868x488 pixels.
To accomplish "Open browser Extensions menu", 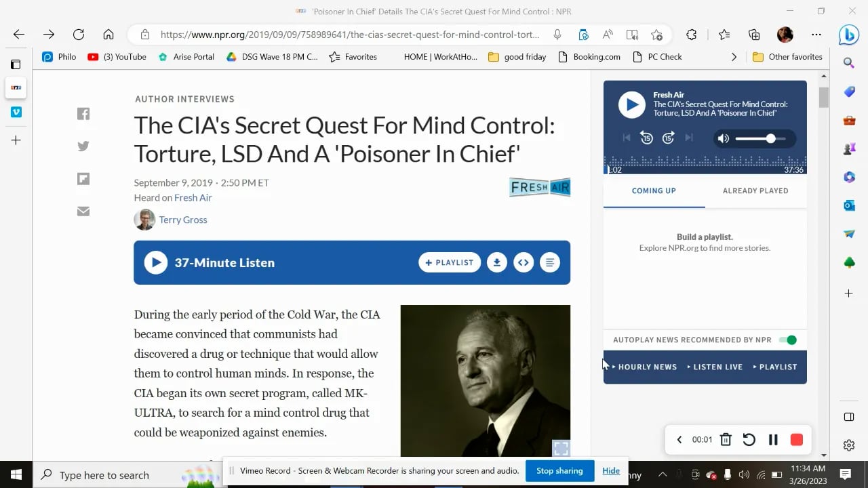I will [692, 35].
